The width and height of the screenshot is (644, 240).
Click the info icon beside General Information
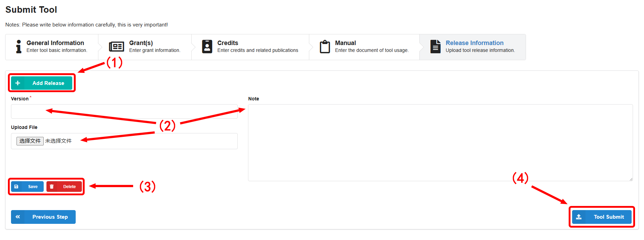pos(19,46)
